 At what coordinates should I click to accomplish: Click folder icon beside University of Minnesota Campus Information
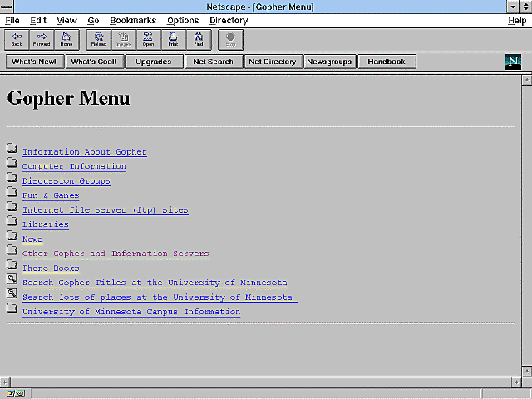pos(12,308)
